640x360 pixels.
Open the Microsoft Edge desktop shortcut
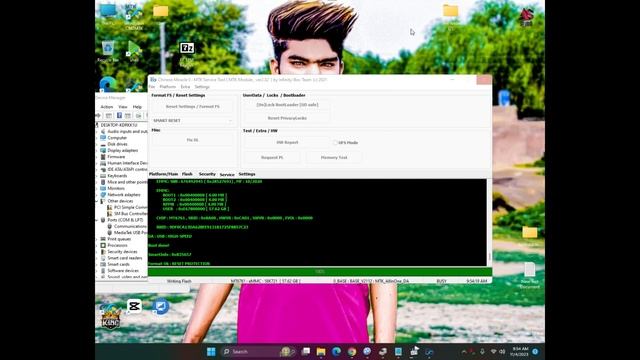click(108, 84)
